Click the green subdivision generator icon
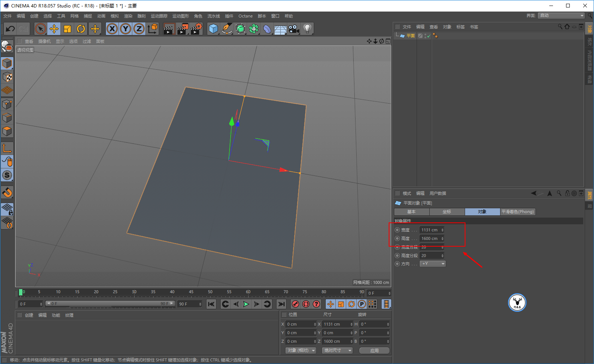The image size is (594, 364). (x=240, y=29)
